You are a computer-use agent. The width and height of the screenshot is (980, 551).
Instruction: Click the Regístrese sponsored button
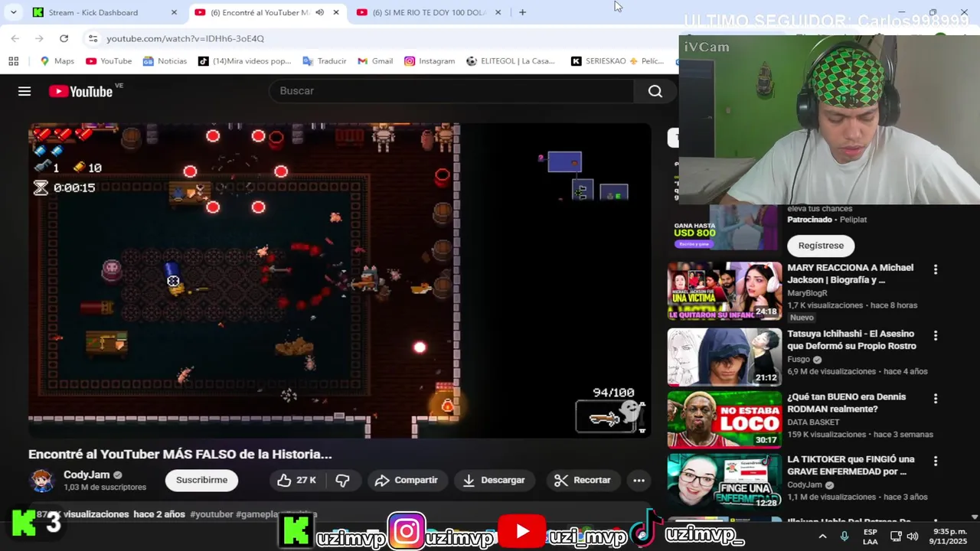[821, 246]
